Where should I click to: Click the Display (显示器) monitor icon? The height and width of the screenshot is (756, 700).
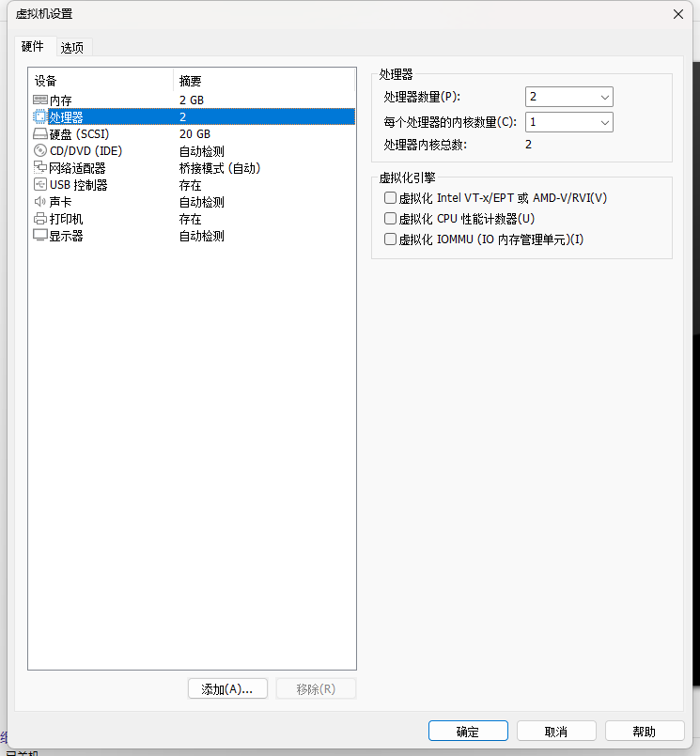tap(40, 236)
